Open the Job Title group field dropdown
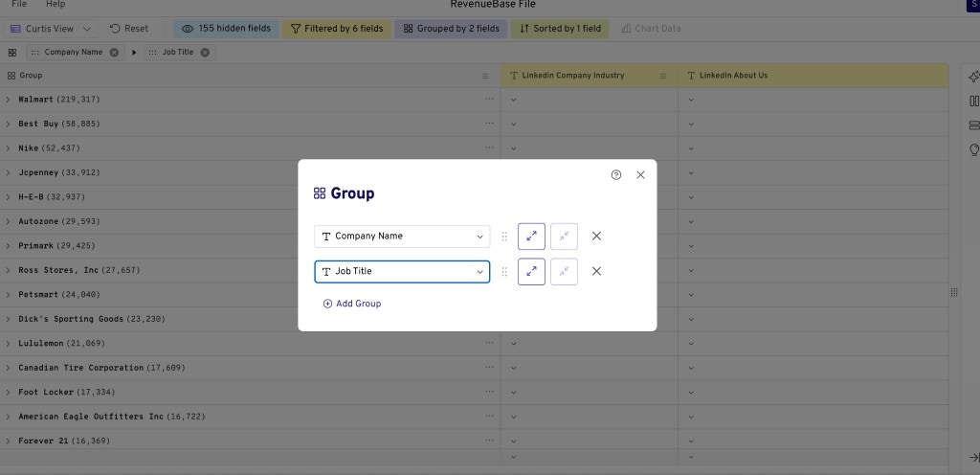980x475 pixels. [402, 271]
